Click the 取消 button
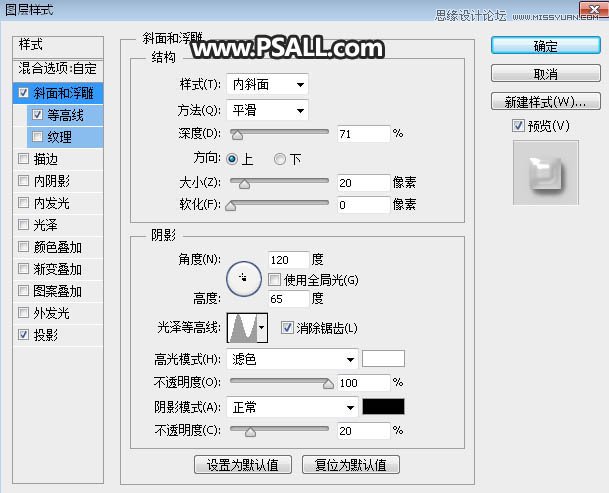The height and width of the screenshot is (493, 609). click(546, 73)
